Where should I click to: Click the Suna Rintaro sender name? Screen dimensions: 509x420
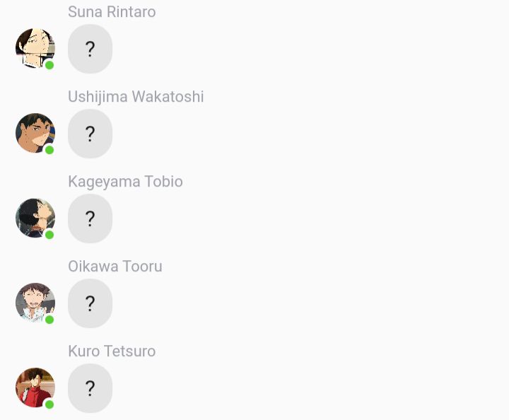tap(112, 12)
